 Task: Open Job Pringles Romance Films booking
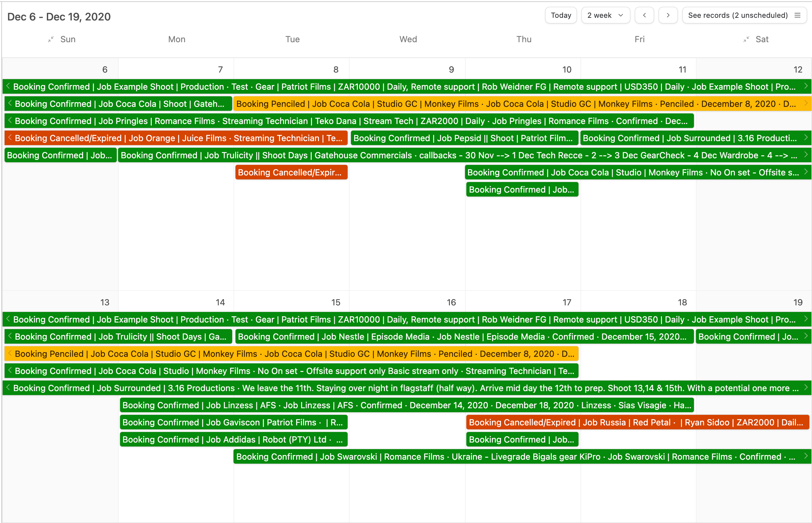(349, 121)
